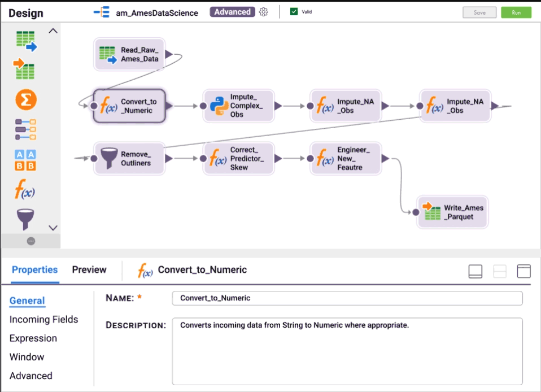Click the Read_Raw_Ames_Data source node
The image size is (541, 392).
pyautogui.click(x=129, y=54)
